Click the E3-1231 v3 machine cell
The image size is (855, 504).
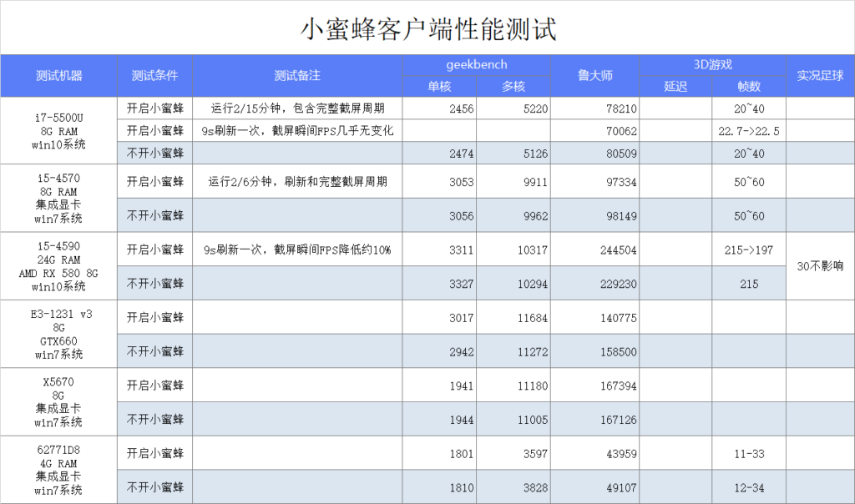click(59, 334)
